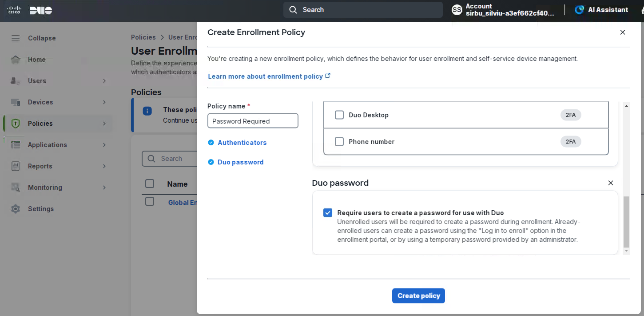This screenshot has height=316, width=644.
Task: Open Users in the sidebar
Action: (x=37, y=81)
